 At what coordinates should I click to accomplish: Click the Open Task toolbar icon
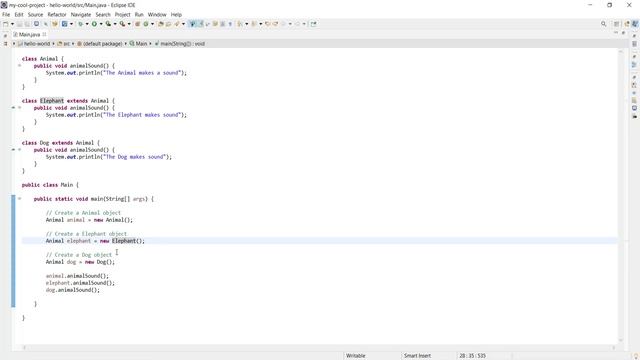point(168,24)
